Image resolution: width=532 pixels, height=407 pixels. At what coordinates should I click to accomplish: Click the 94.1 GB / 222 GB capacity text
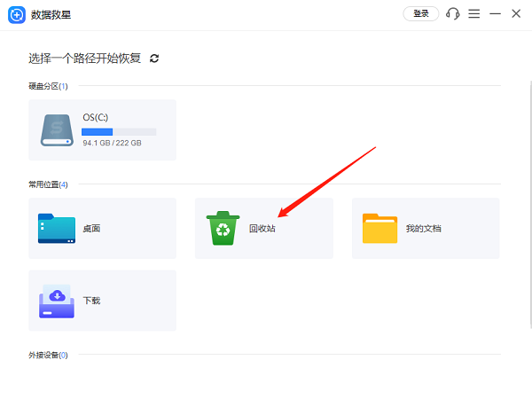(113, 143)
